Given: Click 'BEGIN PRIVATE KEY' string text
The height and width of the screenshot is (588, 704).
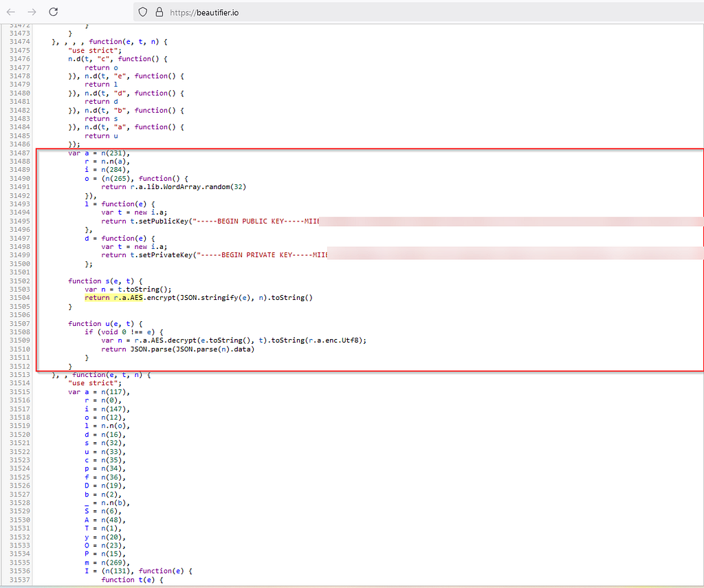Looking at the screenshot, I should click(x=256, y=255).
